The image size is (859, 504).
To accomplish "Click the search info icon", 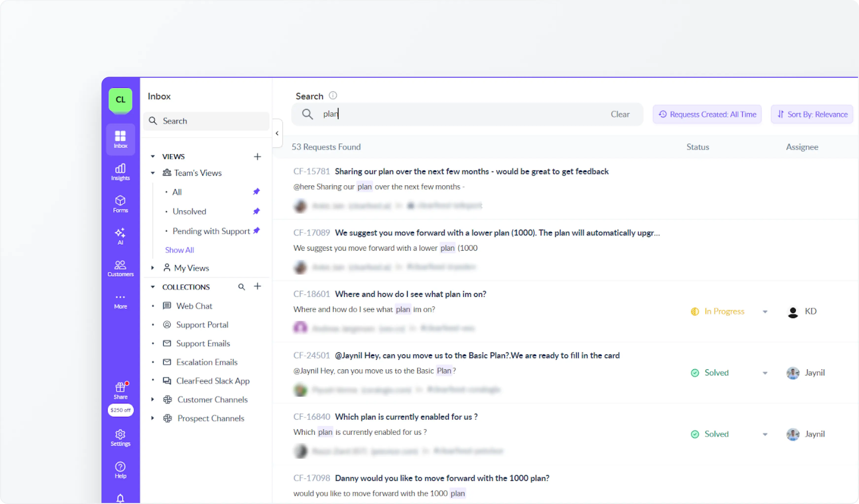I will pyautogui.click(x=333, y=96).
